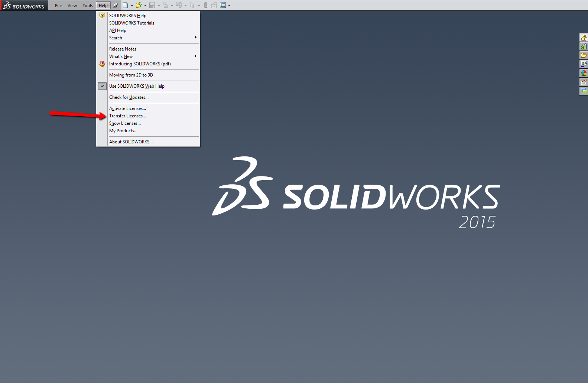Viewport: 588px width, 383px height.
Task: Click the pin menu bar icon
Action: point(116,5)
